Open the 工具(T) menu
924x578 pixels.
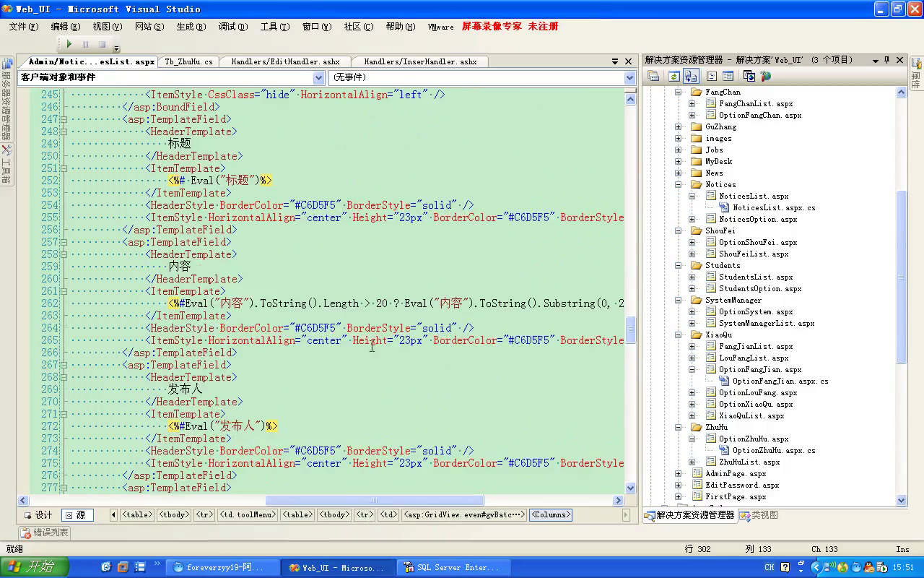pos(275,26)
